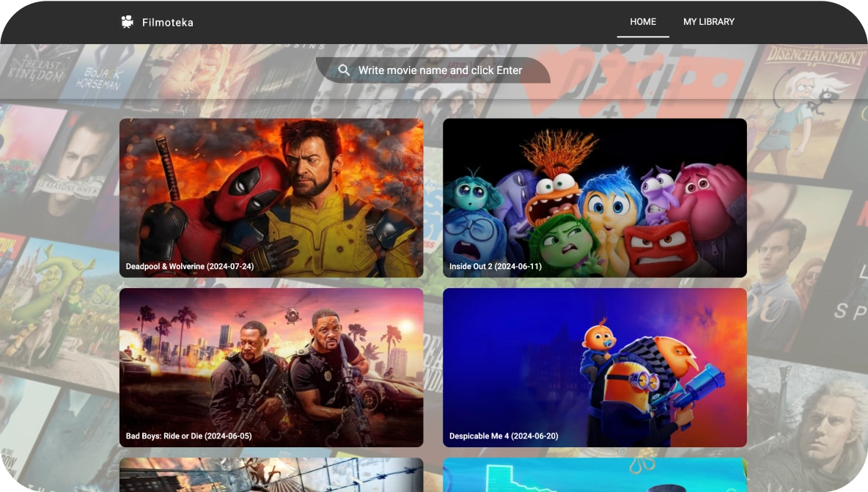
Task: Open the Bad Boys: Ride or Die card
Action: (271, 367)
